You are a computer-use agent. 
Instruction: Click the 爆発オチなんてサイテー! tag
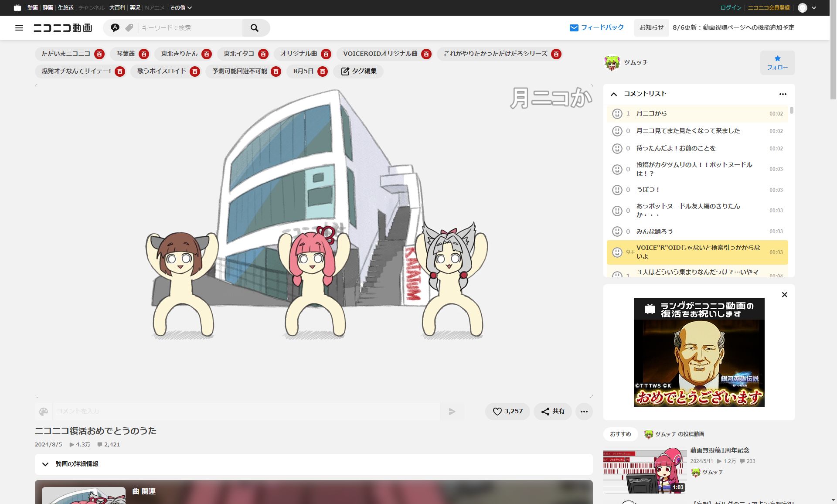pyautogui.click(x=76, y=72)
